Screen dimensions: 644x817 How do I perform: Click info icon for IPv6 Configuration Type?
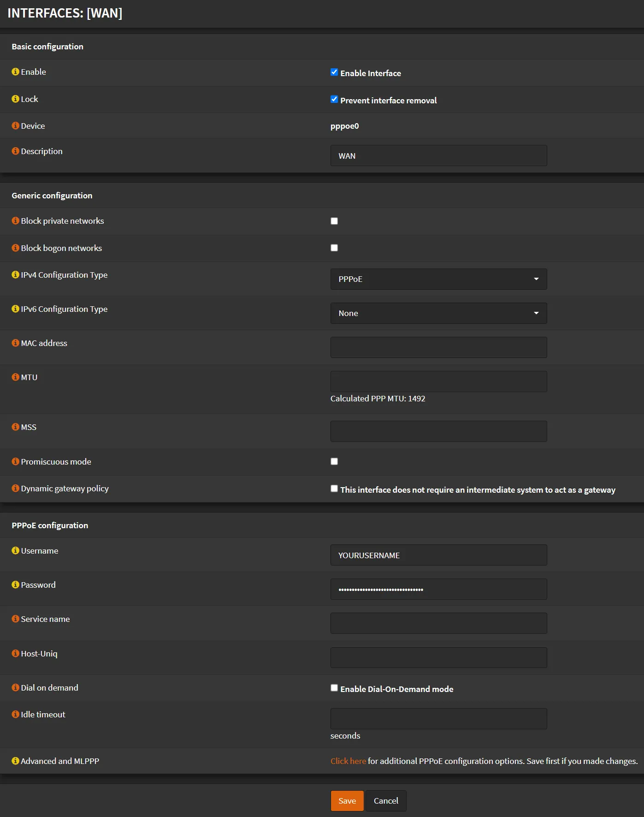pos(15,309)
